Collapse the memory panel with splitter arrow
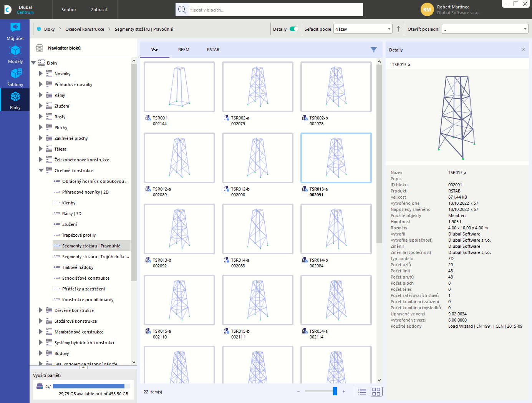 point(83,367)
